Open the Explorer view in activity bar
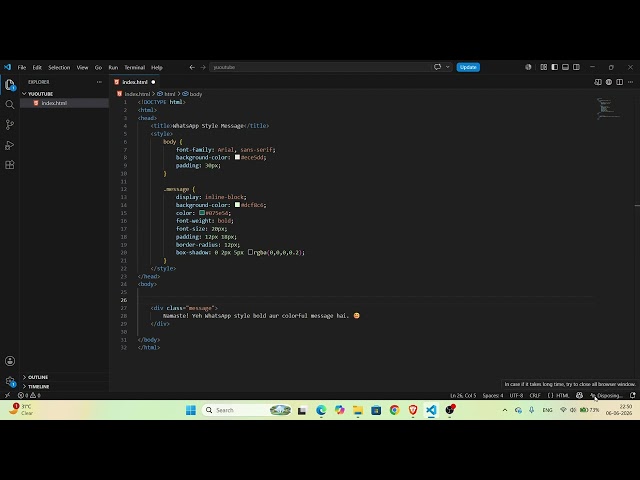This screenshot has height=480, width=640. click(x=10, y=85)
